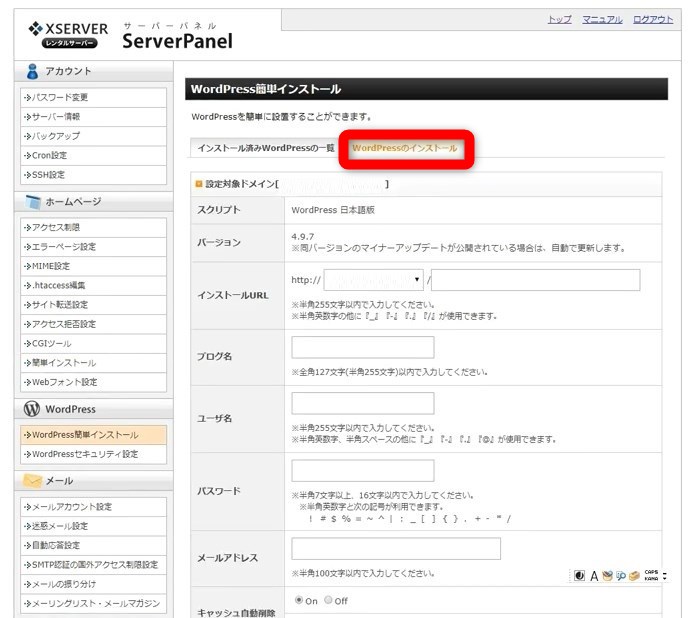The image size is (690, 618).
Task: Click the IME input mode 'A' icon
Action: coord(594,576)
